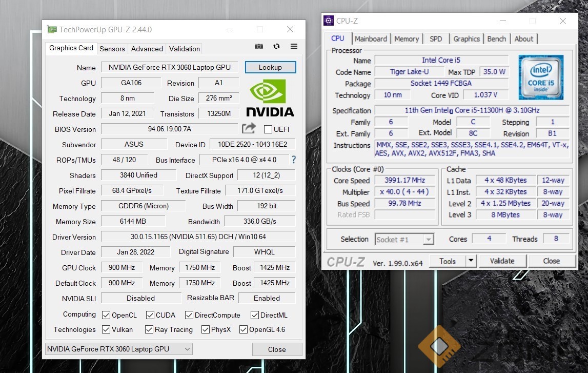The height and width of the screenshot is (373, 588).
Task: Click the Memory Type value GDDR6 (Micron)
Action: coord(143,206)
